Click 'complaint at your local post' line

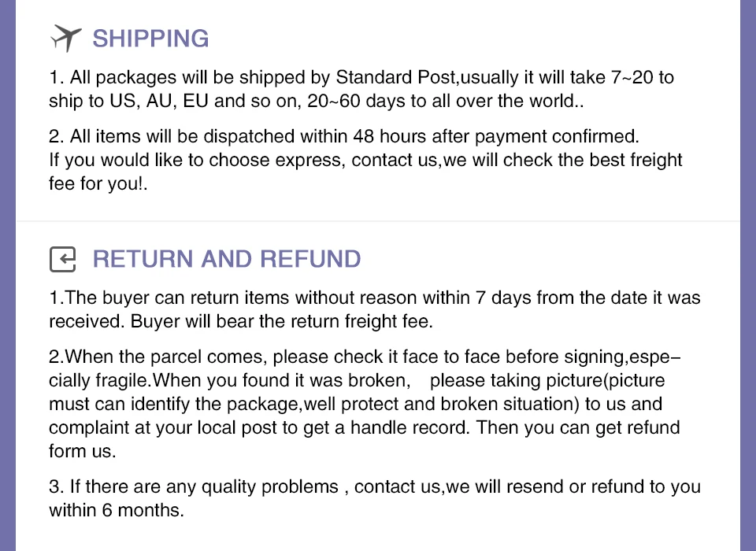pos(364,427)
